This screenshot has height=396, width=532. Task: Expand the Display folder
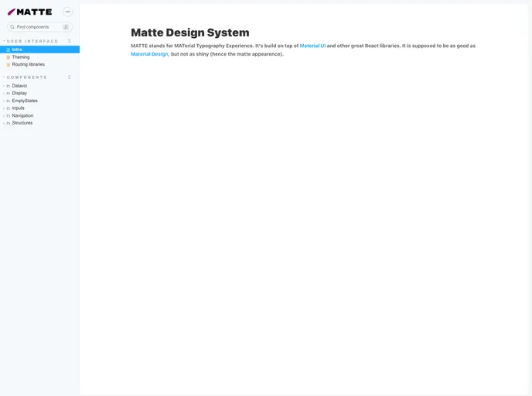point(39,94)
